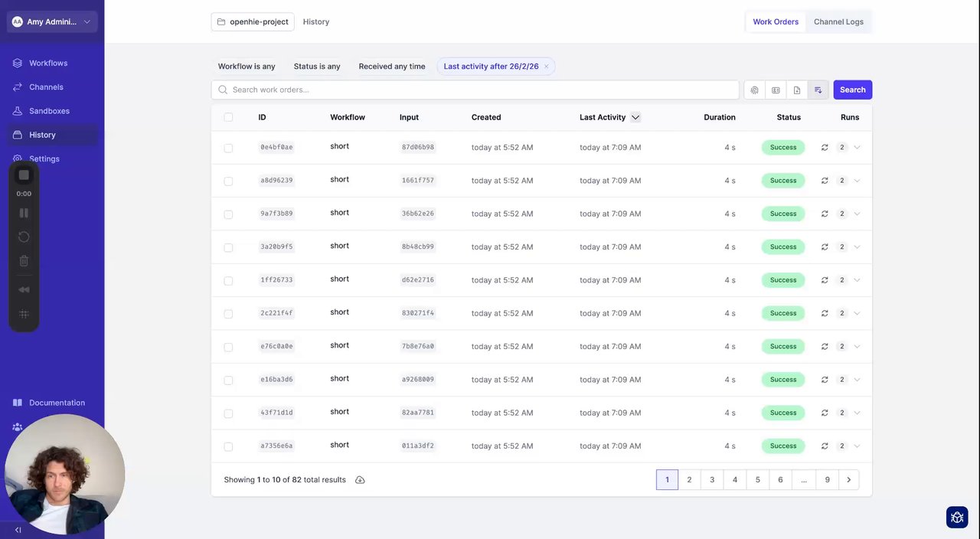Open Sandboxes in the sidebar
The image size is (980, 539).
point(49,111)
